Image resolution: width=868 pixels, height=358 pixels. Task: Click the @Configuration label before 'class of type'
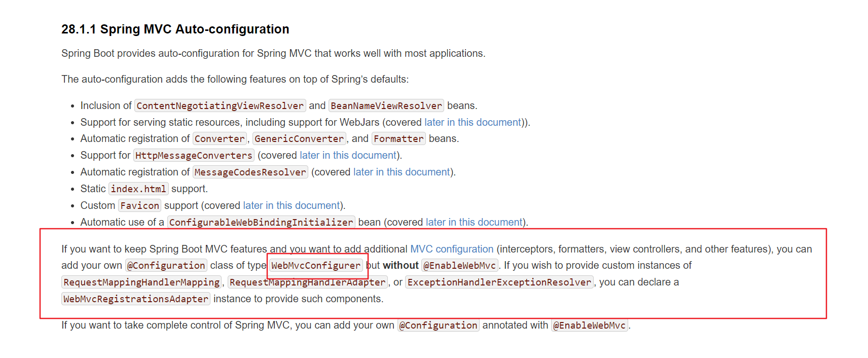(166, 265)
